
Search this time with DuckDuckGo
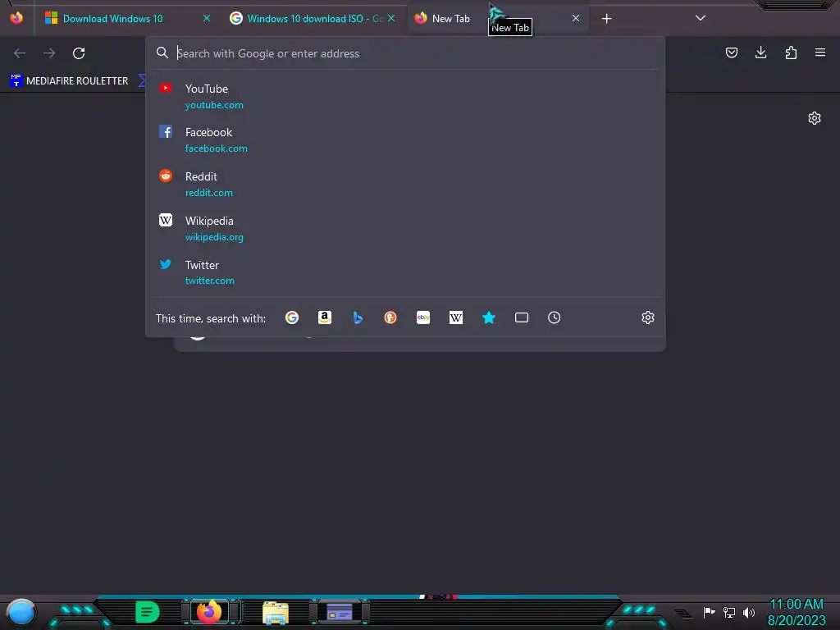[x=390, y=317]
